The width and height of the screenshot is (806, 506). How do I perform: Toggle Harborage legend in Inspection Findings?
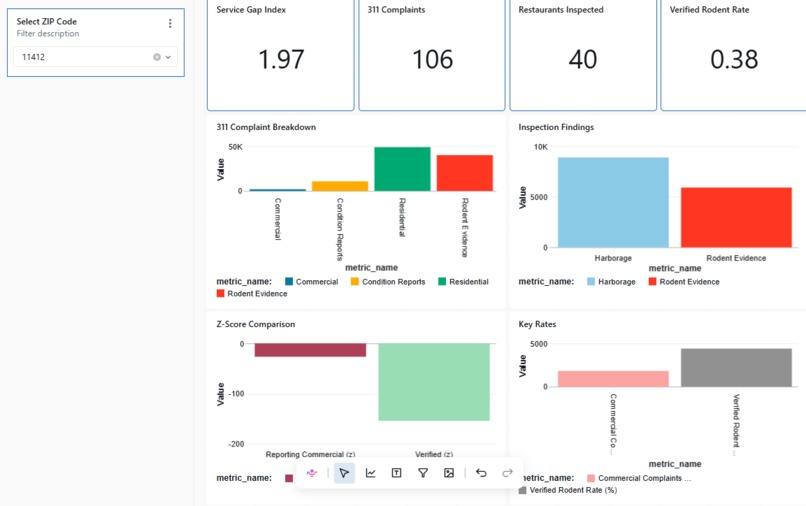(x=611, y=282)
